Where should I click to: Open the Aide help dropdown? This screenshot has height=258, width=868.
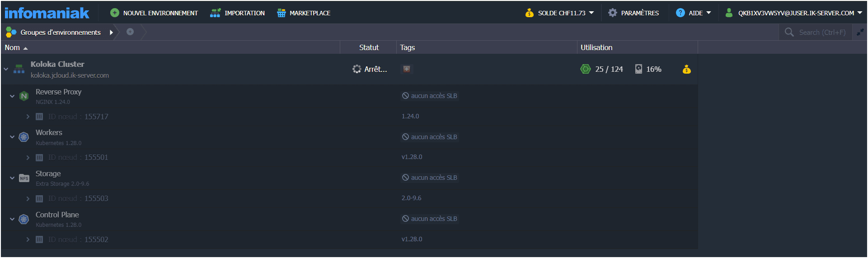(x=694, y=13)
